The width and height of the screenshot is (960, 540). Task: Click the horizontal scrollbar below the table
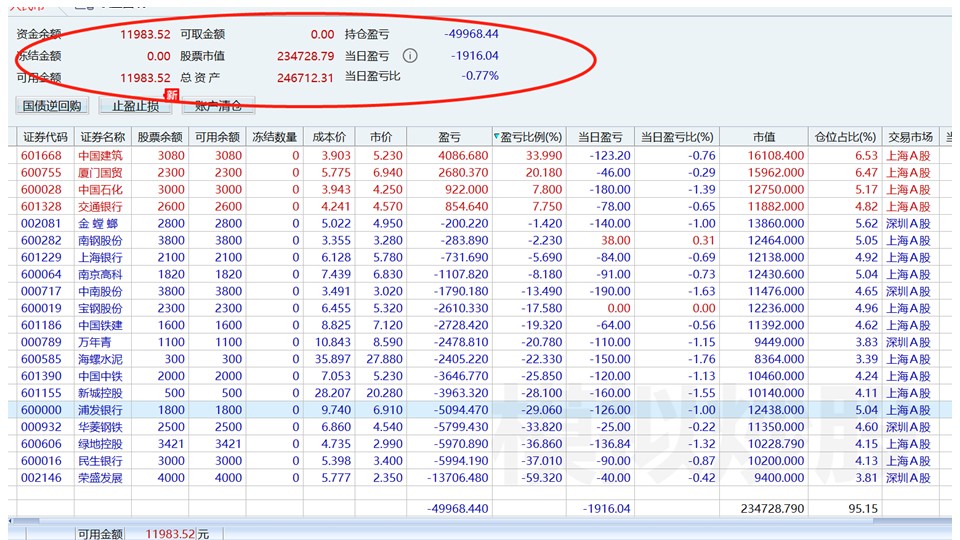480,520
